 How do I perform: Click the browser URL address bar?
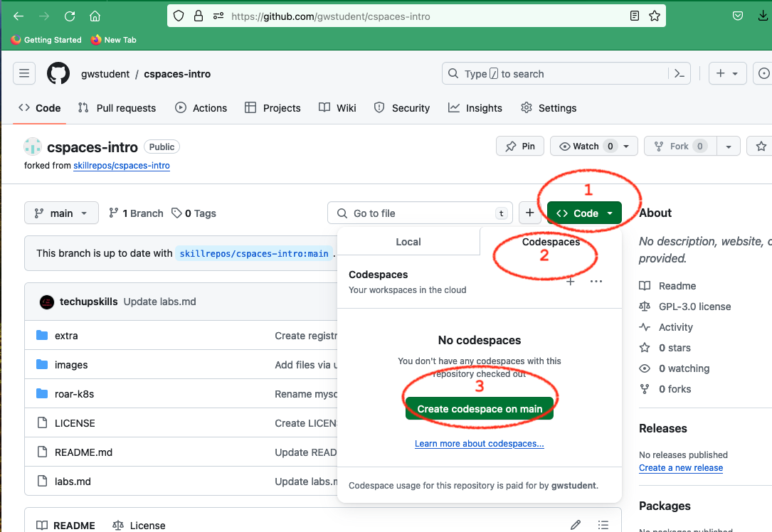(x=416, y=16)
